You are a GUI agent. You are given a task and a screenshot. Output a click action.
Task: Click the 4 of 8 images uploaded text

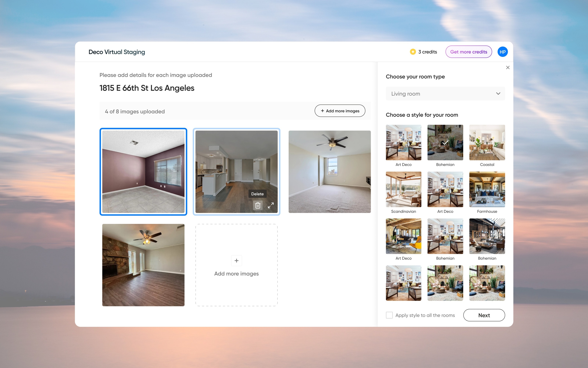coord(135,112)
